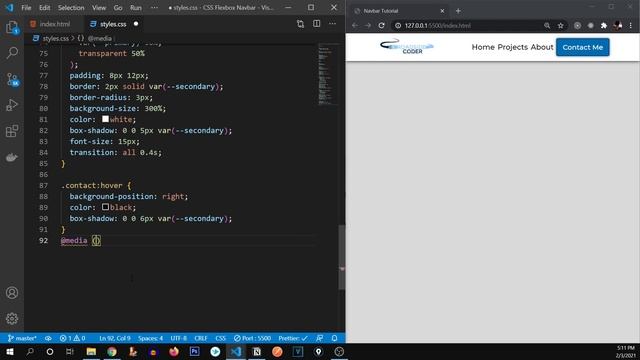Screen dimensions: 640x360
Task: Open the Run menu
Action: (136, 8)
